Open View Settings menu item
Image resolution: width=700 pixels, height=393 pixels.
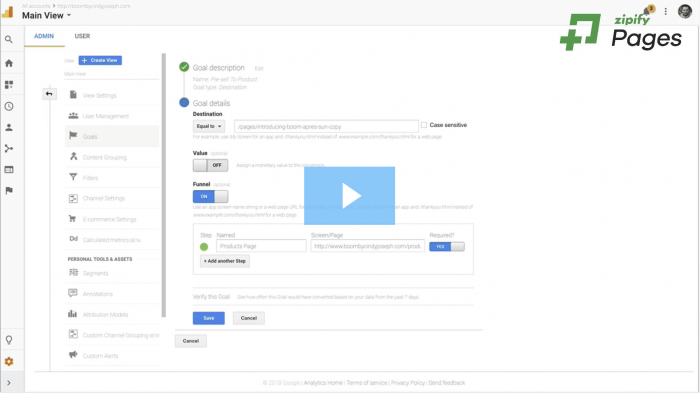tap(112, 95)
